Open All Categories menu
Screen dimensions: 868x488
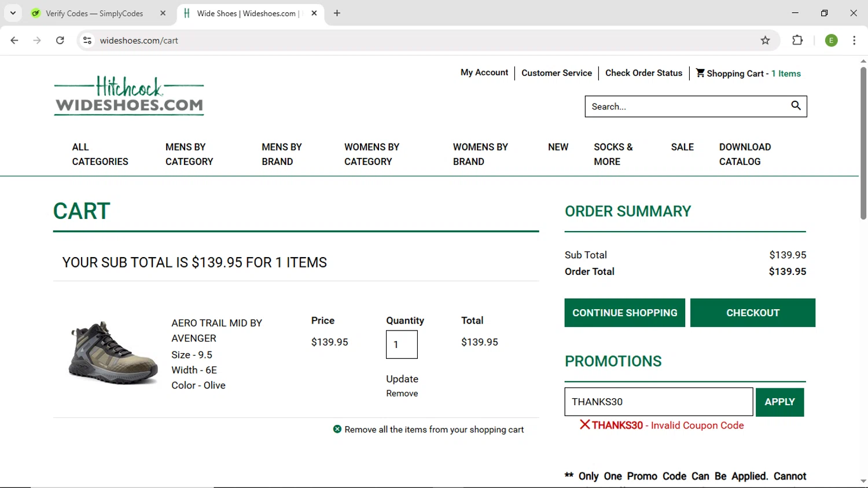100,154
